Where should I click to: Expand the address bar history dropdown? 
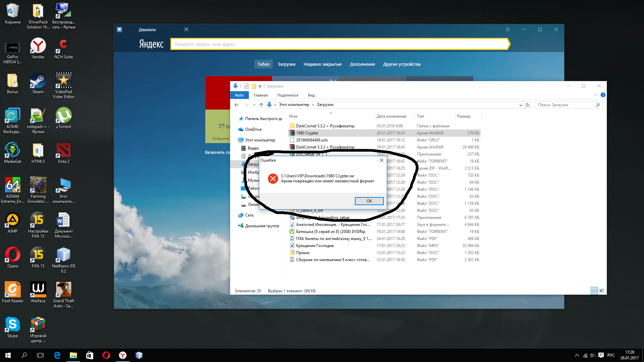click(521, 105)
